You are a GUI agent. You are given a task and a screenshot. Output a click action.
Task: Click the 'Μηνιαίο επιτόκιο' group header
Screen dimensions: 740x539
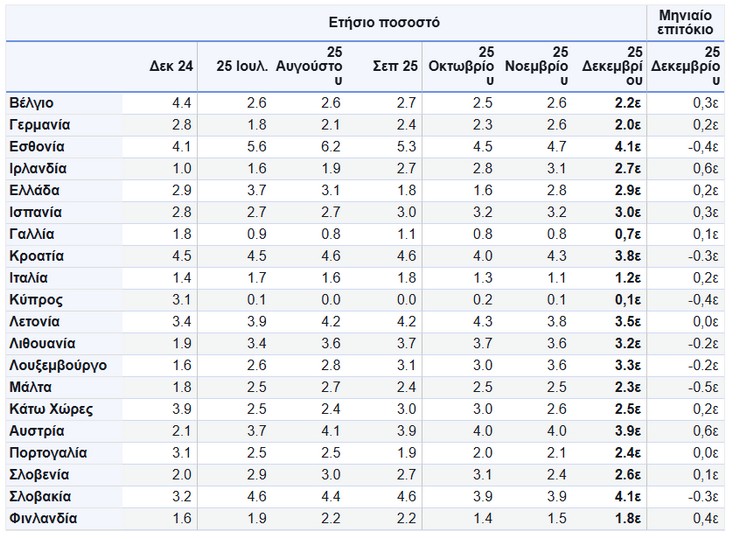685,22
